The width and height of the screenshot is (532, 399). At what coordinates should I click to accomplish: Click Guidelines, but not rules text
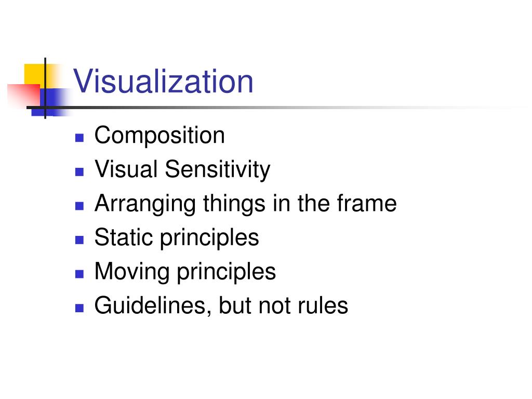pyautogui.click(x=221, y=305)
